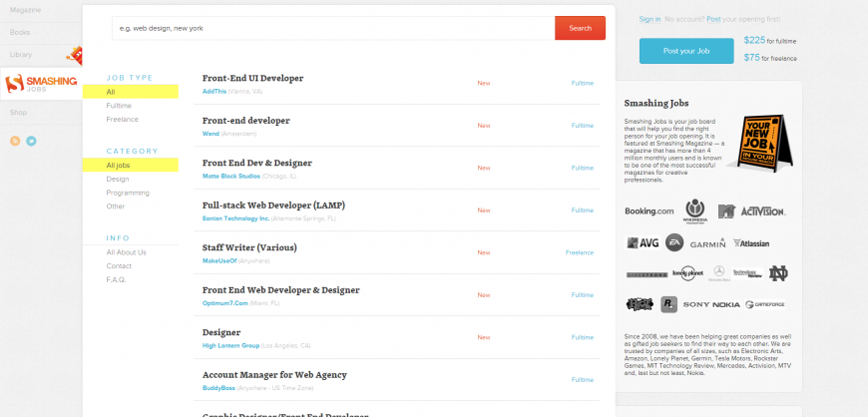The height and width of the screenshot is (417, 868).
Task: Click the Livestrong logo
Action: click(x=647, y=274)
